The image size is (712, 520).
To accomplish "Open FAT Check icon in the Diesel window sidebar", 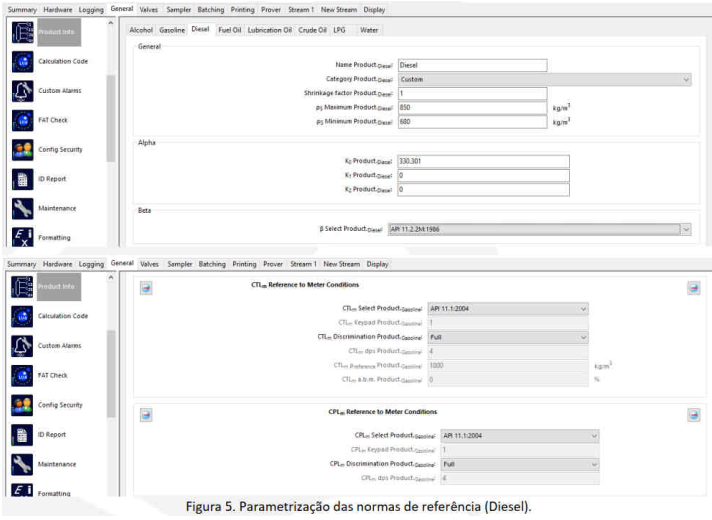I will tap(23, 121).
